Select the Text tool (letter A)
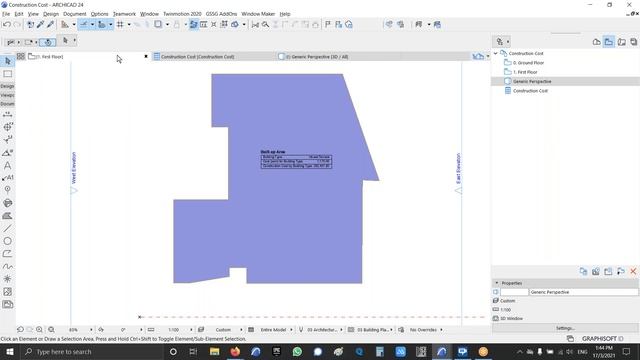 7,165
